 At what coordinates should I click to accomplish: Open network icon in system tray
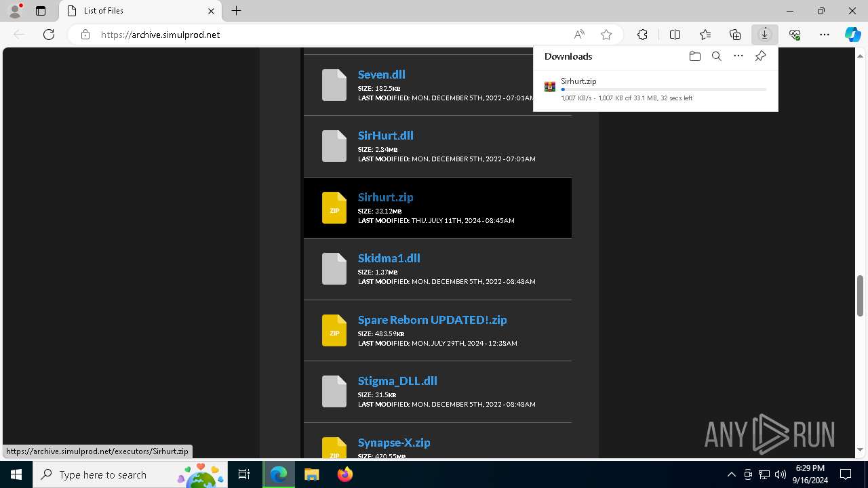click(764, 474)
